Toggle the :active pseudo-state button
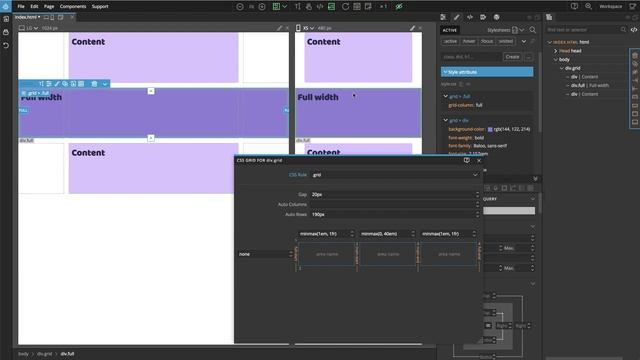The height and width of the screenshot is (360, 640). (450, 41)
